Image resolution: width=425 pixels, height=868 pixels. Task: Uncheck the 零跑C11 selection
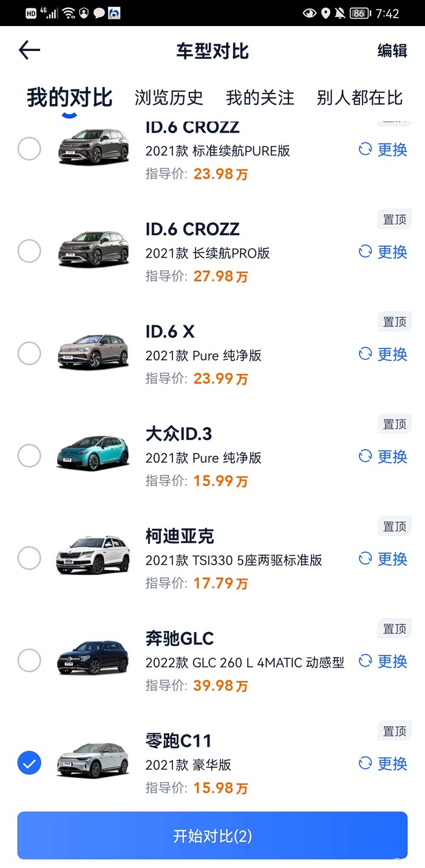tap(29, 763)
